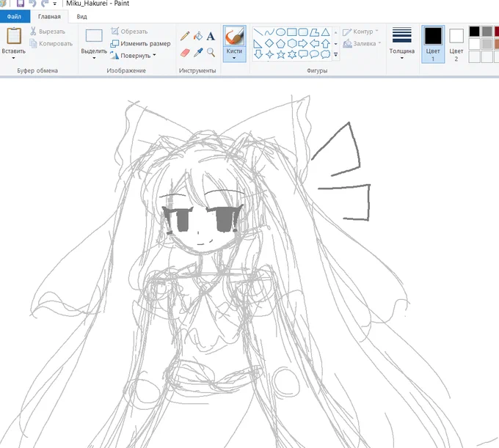Choose the Up arrow shape

coord(325,43)
